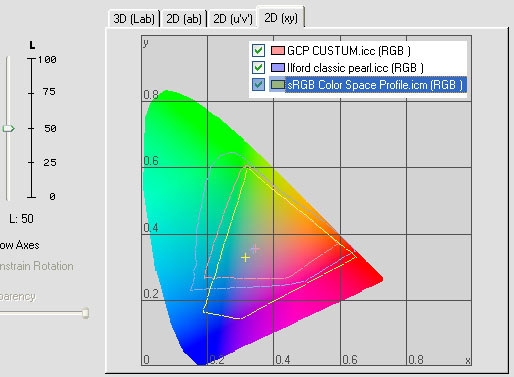This screenshot has height=377, width=514.
Task: Uncheck the GCP CUSTUM.icc profile checkbox
Action: (258, 51)
